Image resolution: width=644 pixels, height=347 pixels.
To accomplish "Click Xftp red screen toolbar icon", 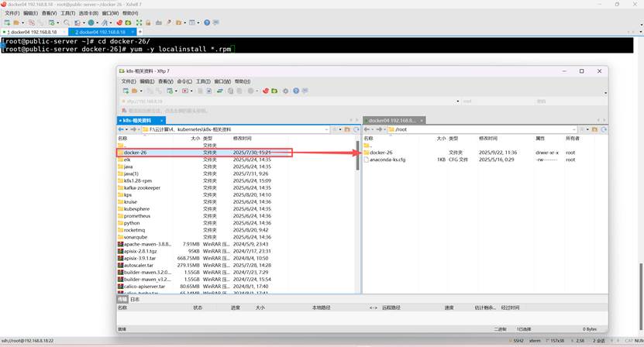I will (x=184, y=91).
